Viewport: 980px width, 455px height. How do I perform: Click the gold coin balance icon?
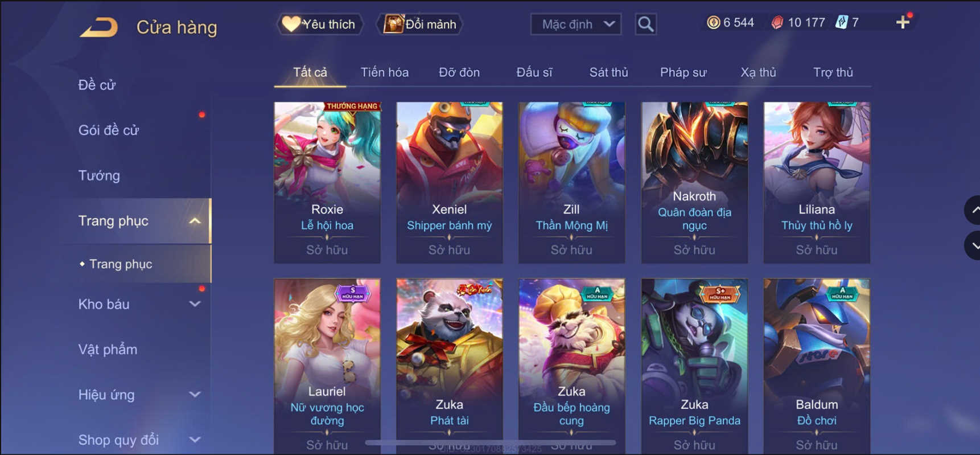[x=713, y=22]
